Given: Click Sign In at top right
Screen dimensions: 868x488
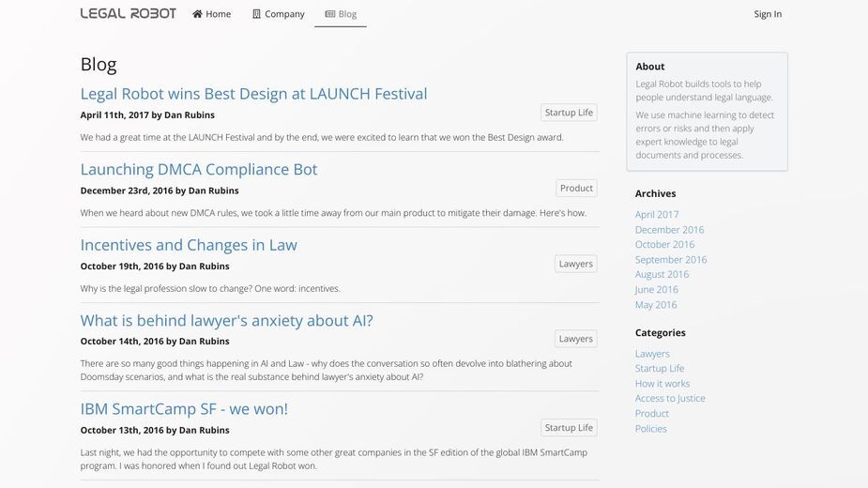Looking at the screenshot, I should [x=768, y=14].
